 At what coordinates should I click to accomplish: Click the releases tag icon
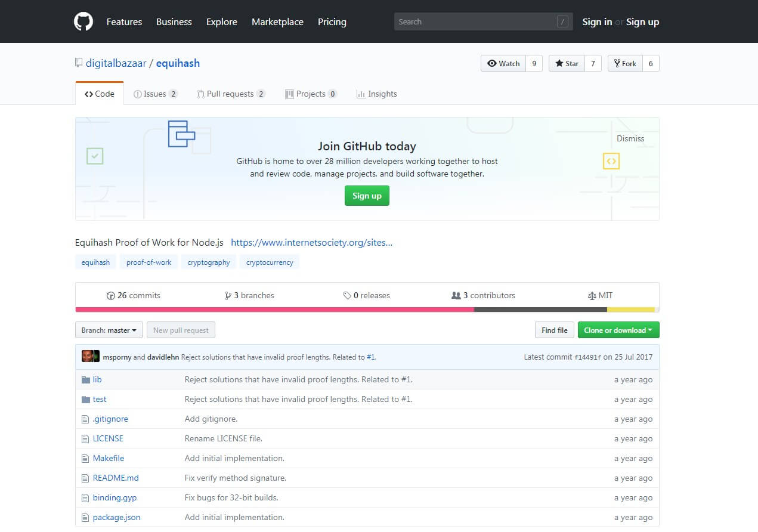pyautogui.click(x=347, y=296)
